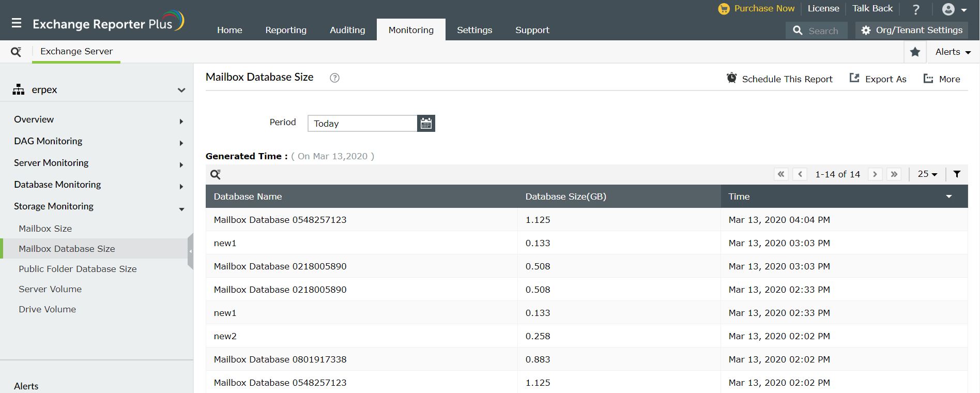Switch to the Reporting tab
Screen dimensions: 980x393
(x=286, y=30)
